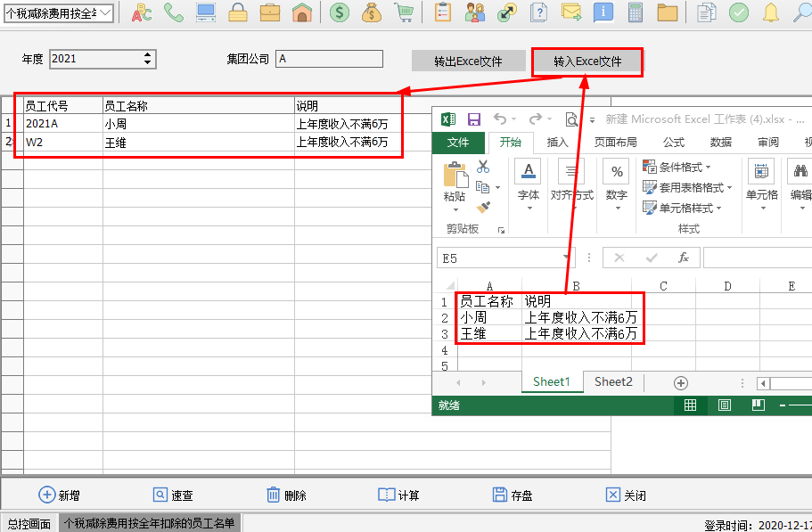
Task: Open the module selector dropdown
Action: [x=106, y=13]
